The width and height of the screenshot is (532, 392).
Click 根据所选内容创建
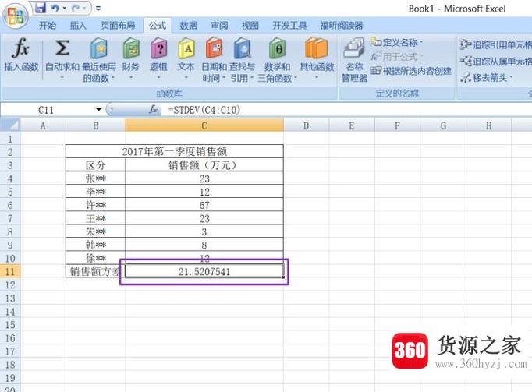[x=410, y=71]
